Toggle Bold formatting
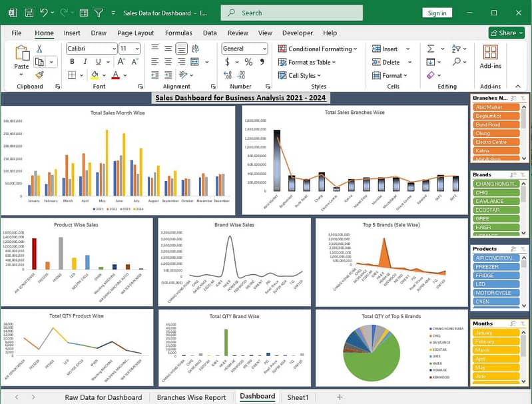 click(x=72, y=62)
